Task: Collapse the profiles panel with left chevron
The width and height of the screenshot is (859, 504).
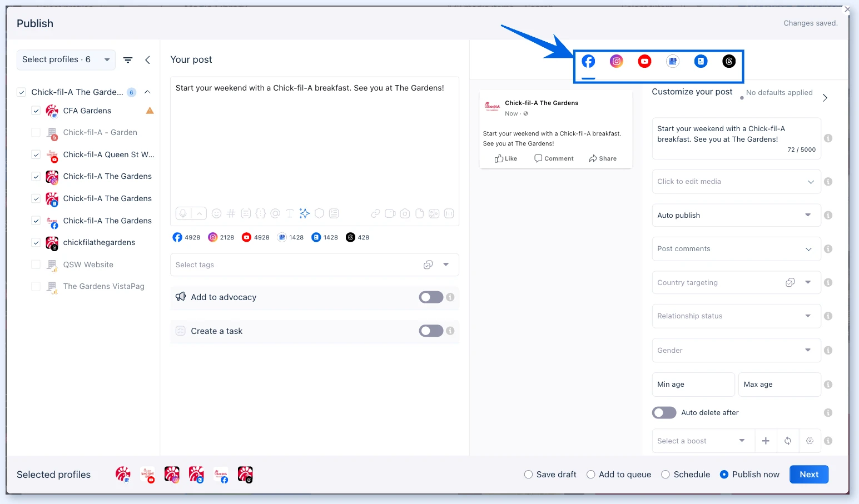Action: click(147, 60)
